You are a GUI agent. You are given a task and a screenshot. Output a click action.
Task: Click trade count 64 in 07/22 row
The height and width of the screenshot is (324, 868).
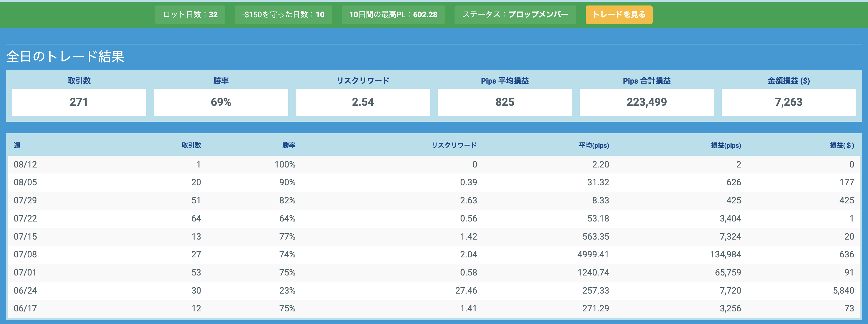click(x=196, y=218)
